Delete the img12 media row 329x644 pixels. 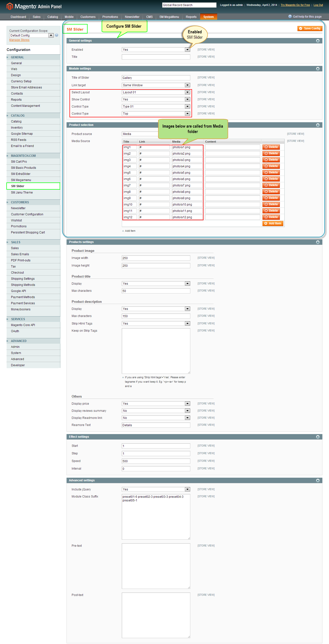coord(271,217)
